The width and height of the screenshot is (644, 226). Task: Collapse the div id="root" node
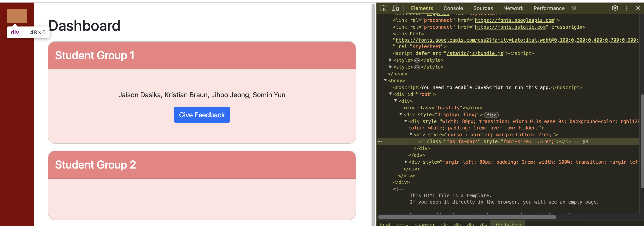[x=390, y=94]
